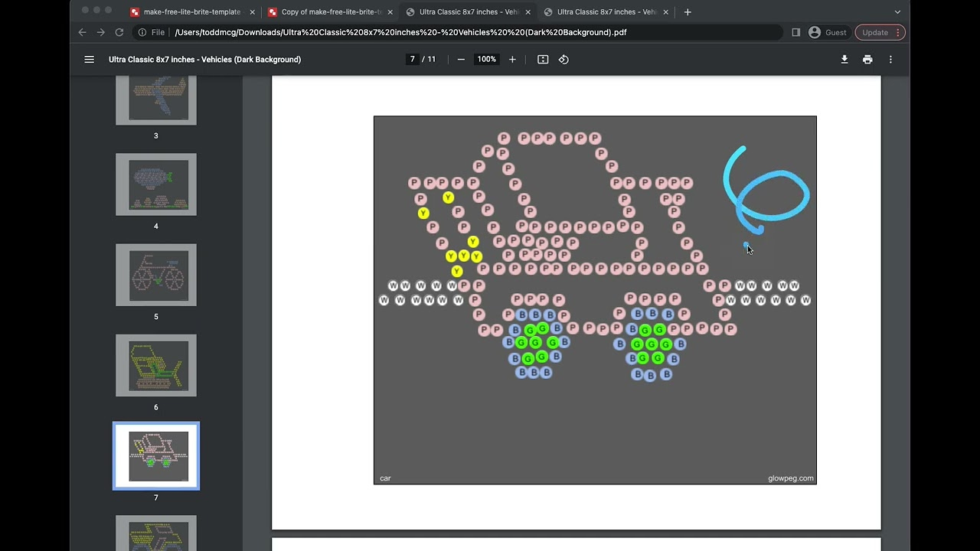Rotate the PDF page counterclockwise
The image size is (980, 551).
(563, 59)
